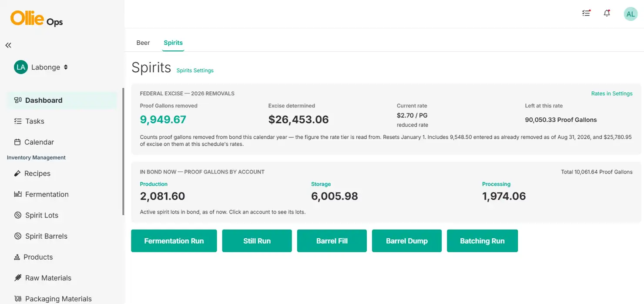The width and height of the screenshot is (644, 304).
Task: Switch to the Beer tab
Action: (143, 43)
